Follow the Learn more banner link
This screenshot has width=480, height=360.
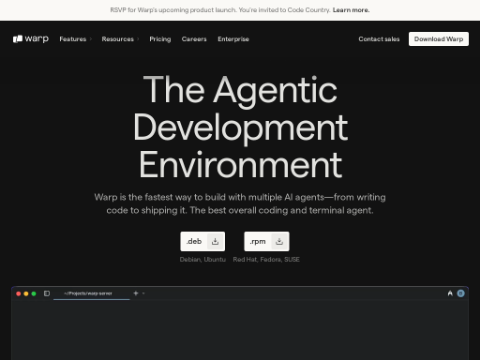(351, 10)
